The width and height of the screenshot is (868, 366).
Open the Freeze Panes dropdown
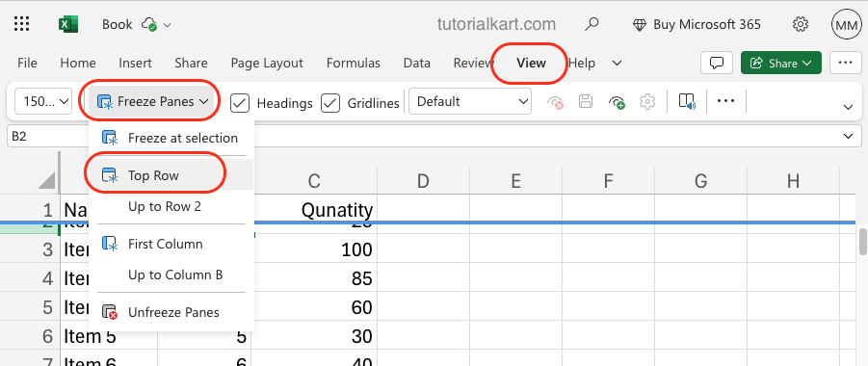point(152,102)
